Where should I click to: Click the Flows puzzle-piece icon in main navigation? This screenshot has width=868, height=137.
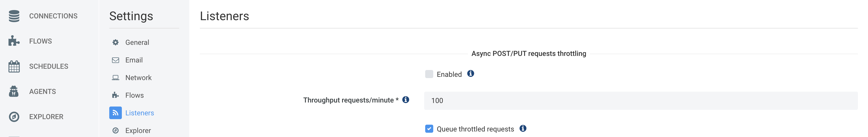(x=14, y=41)
